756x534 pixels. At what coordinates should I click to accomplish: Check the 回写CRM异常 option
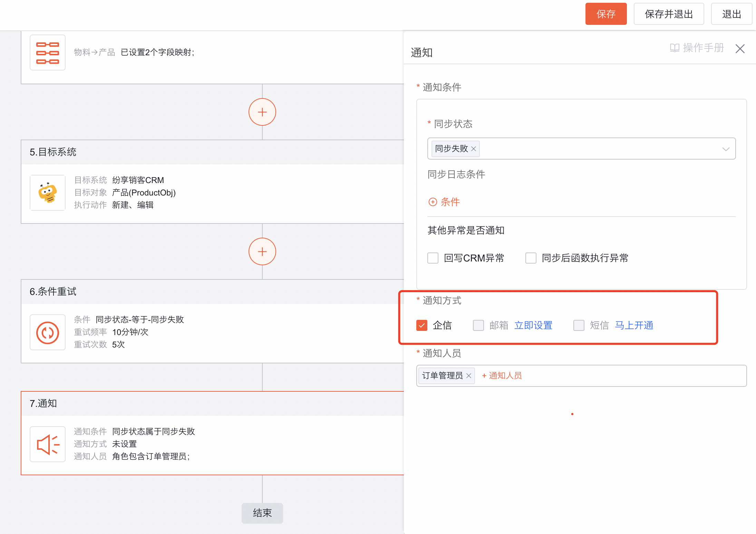433,258
